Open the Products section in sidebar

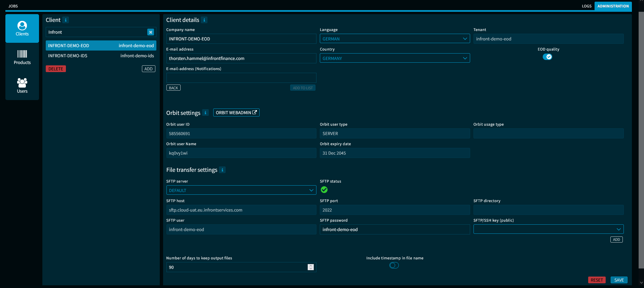click(22, 57)
